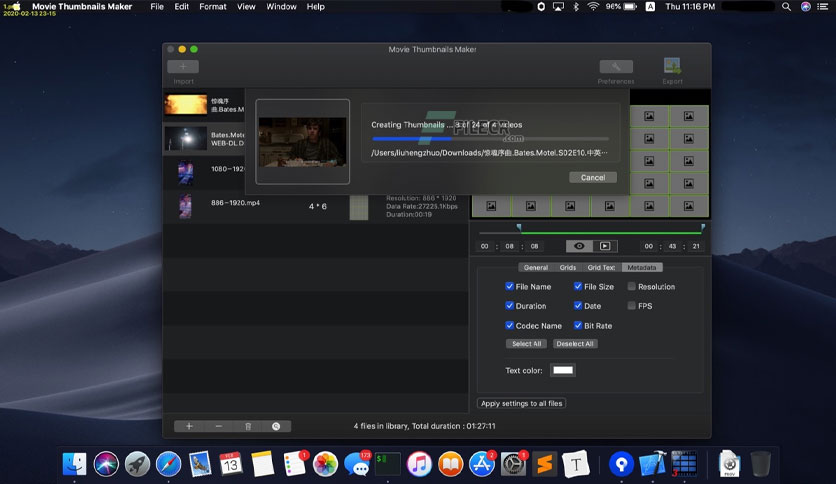Open the View menu

click(x=246, y=6)
